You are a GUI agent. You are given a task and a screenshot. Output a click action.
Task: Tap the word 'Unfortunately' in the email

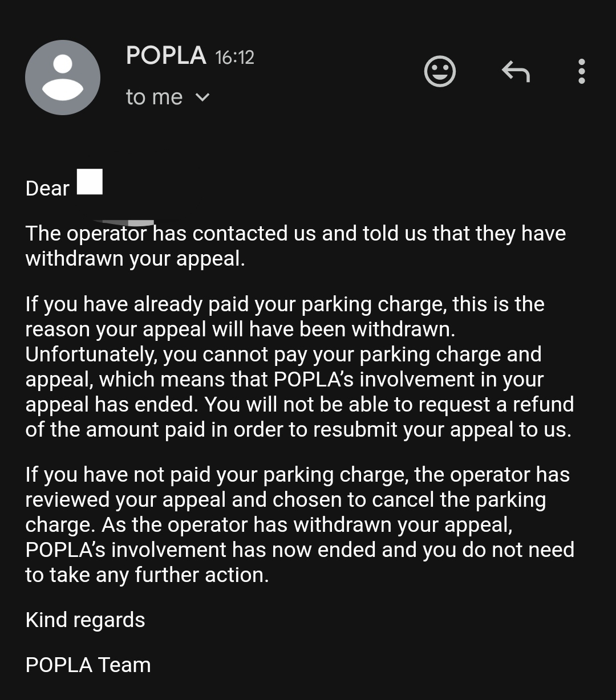(91, 354)
